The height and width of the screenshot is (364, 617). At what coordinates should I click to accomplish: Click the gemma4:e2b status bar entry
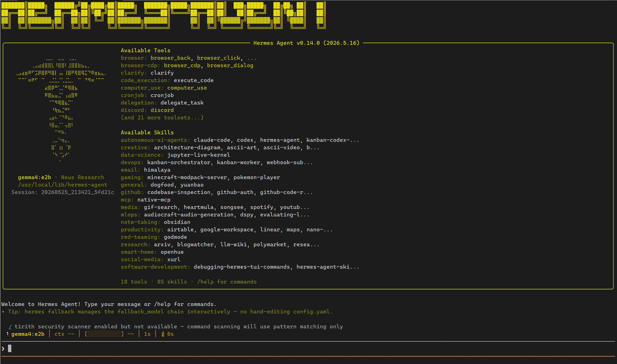click(28, 334)
